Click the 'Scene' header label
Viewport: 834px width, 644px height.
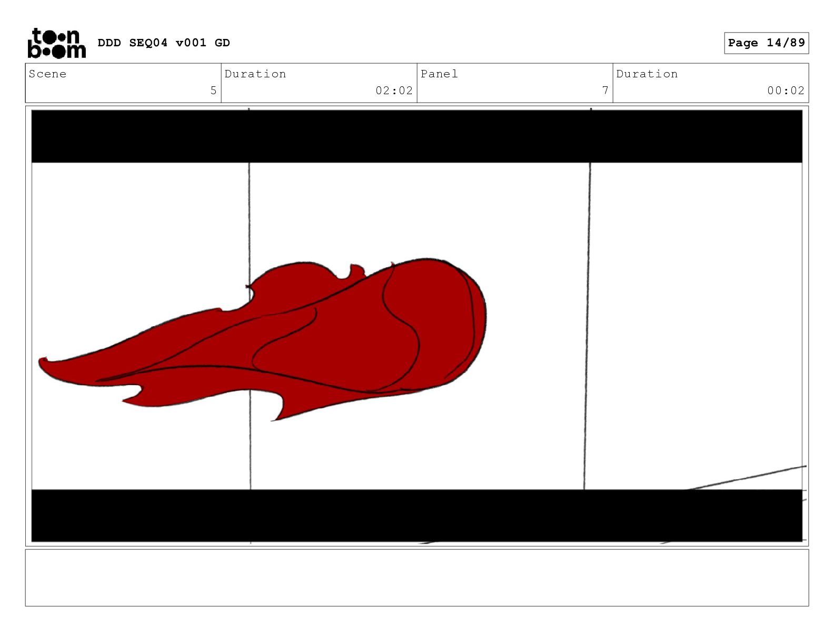coord(47,74)
